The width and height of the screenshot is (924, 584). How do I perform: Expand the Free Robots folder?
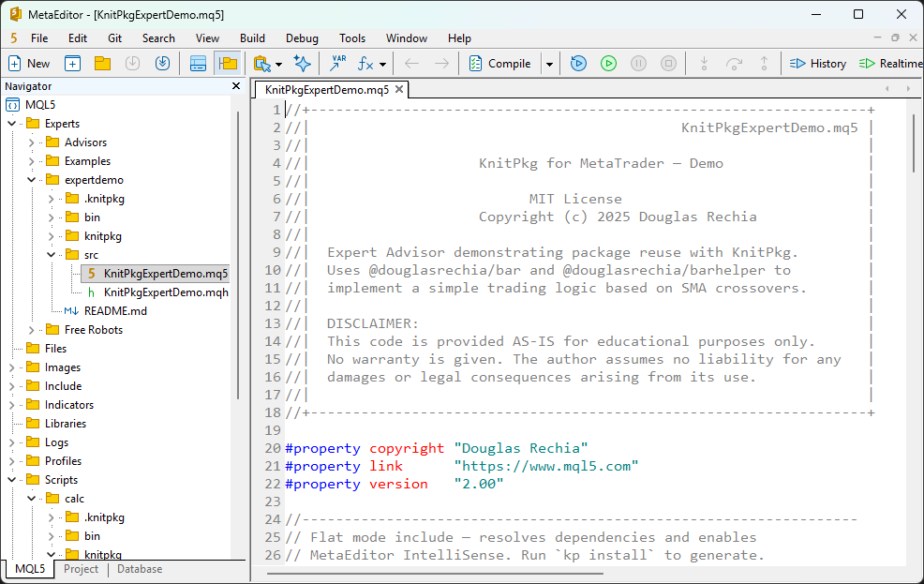tap(31, 330)
